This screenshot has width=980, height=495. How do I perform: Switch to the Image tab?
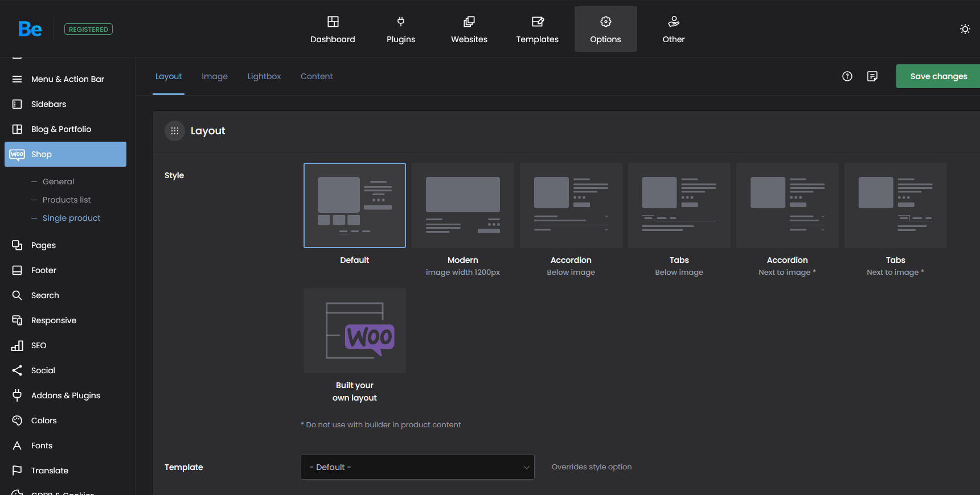pos(215,76)
